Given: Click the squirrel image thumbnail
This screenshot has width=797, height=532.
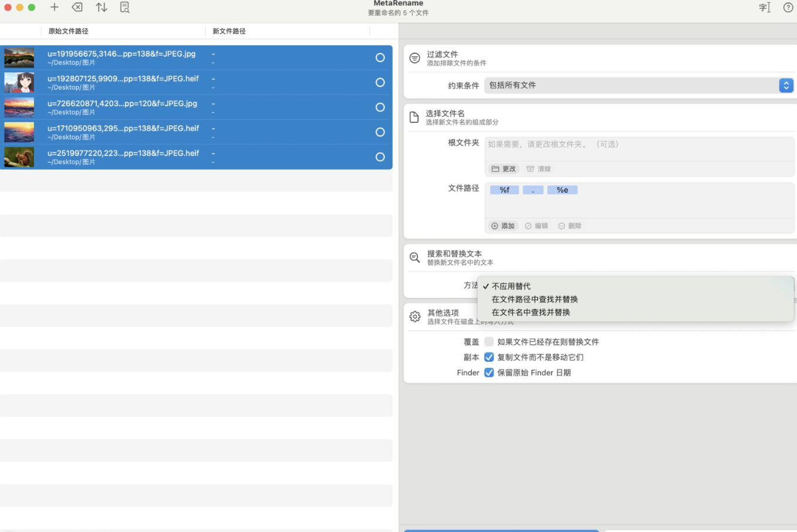Looking at the screenshot, I should [19, 157].
